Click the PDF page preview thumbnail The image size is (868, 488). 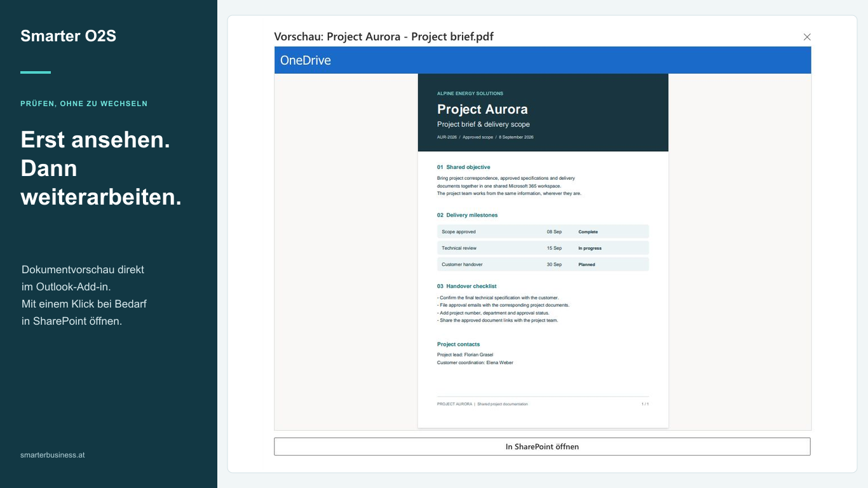(x=543, y=251)
